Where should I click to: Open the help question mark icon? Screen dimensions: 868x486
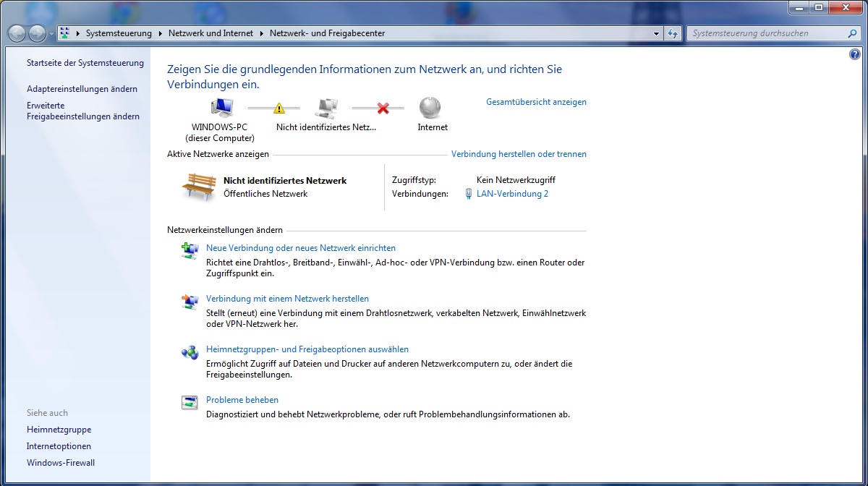tap(855, 55)
